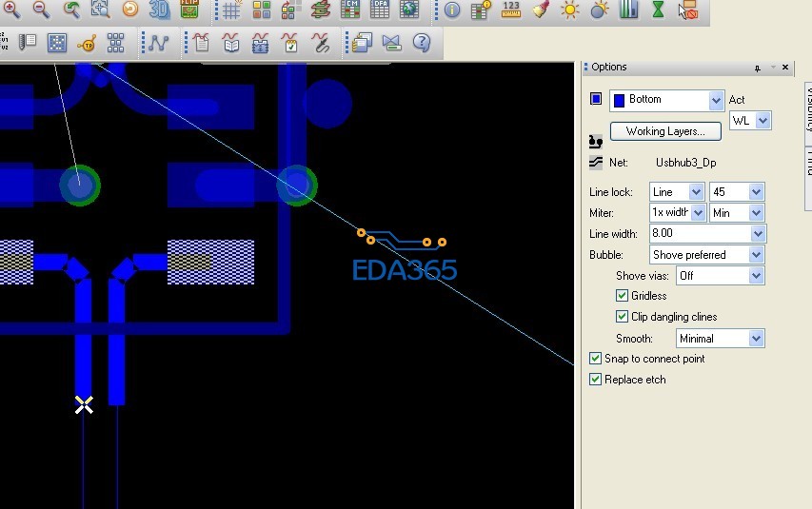Click the sun Highlight icon
Screen dimensions: 812x509
point(569,10)
